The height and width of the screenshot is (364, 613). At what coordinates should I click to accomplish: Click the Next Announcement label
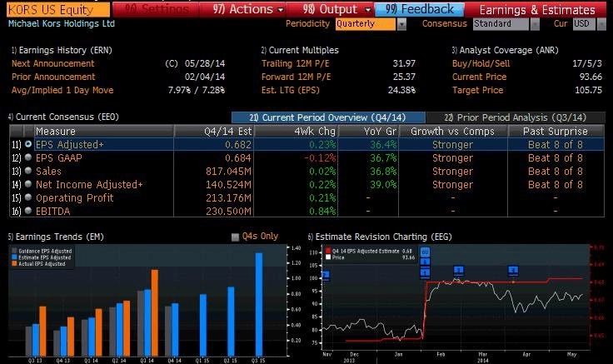click(x=52, y=63)
